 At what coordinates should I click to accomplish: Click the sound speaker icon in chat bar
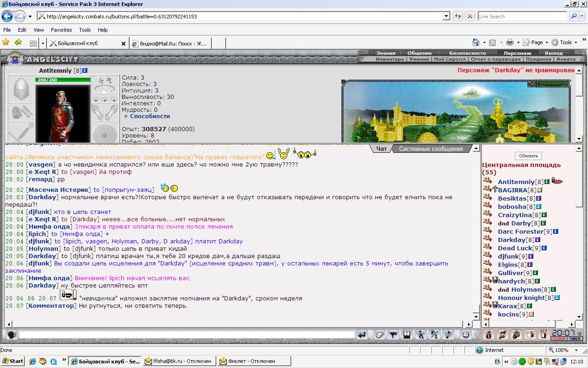click(448, 335)
